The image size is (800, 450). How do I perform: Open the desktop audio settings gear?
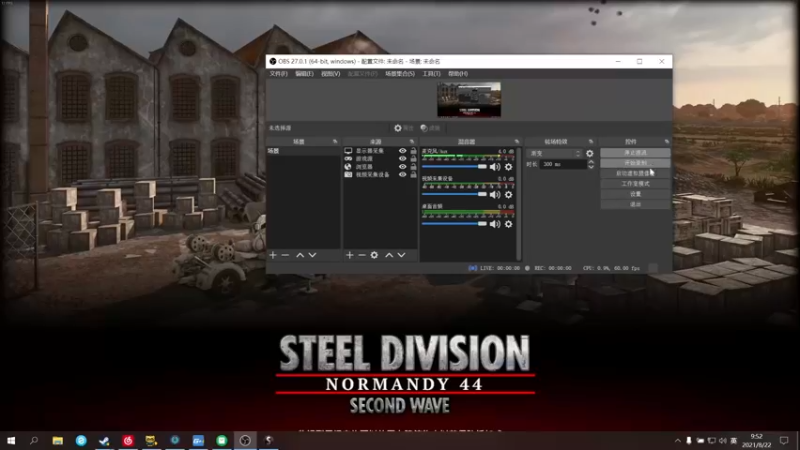tap(508, 224)
